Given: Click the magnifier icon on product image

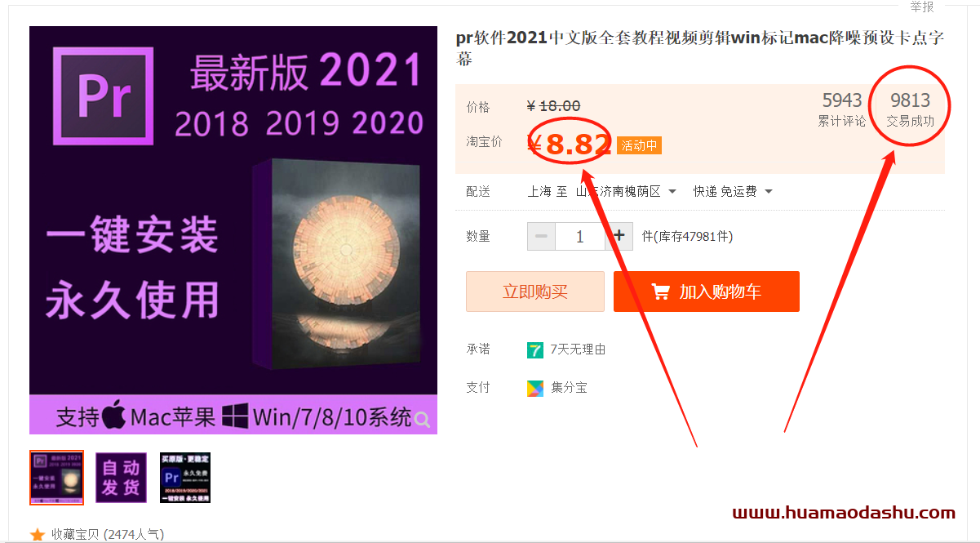Looking at the screenshot, I should (x=422, y=420).
